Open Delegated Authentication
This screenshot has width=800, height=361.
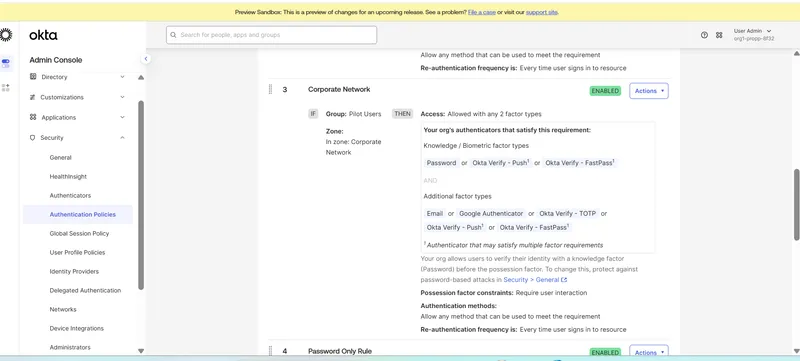tap(85, 291)
